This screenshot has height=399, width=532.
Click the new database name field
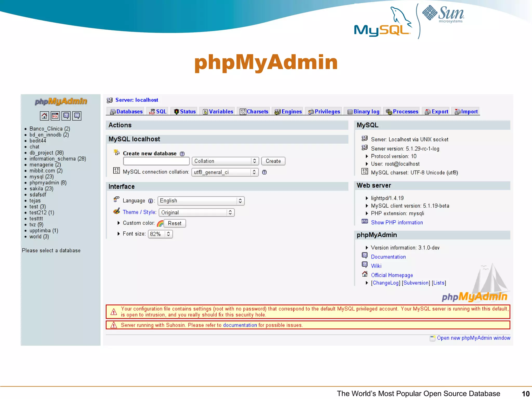156,161
